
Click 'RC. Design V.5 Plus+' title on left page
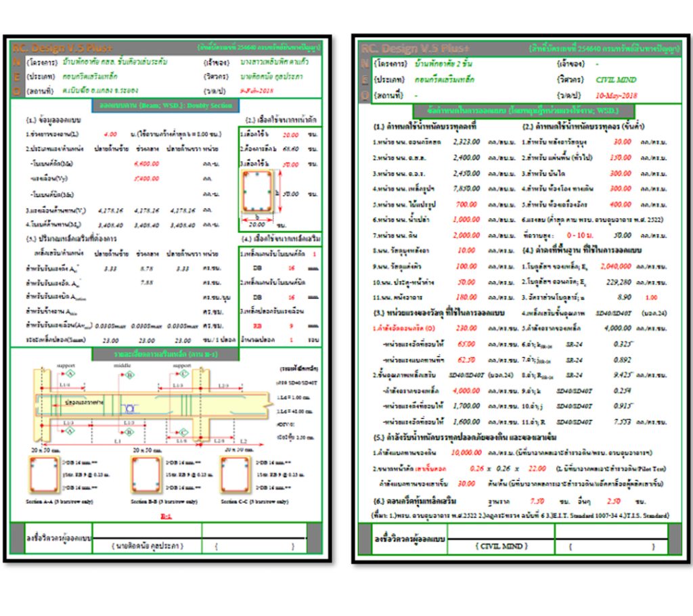click(62, 47)
